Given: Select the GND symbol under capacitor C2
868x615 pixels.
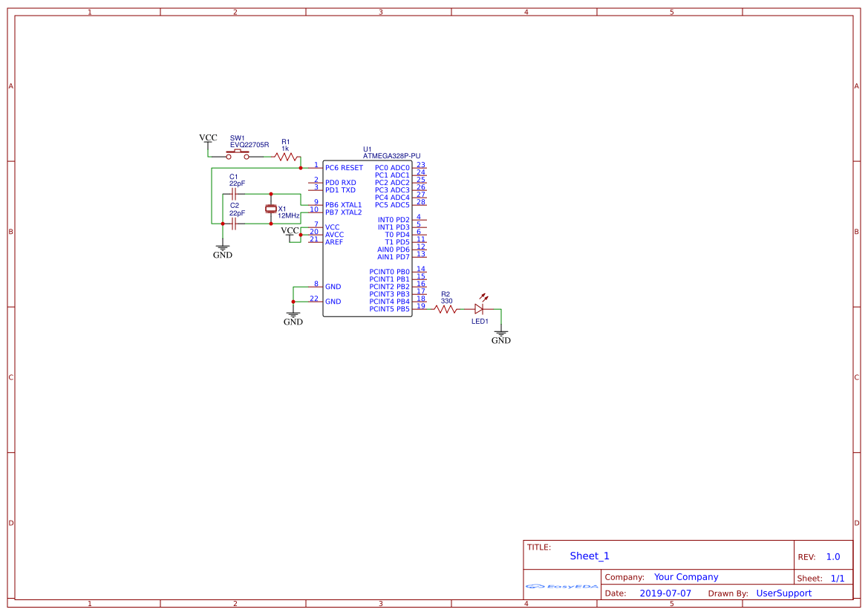Looking at the screenshot, I should click(222, 248).
